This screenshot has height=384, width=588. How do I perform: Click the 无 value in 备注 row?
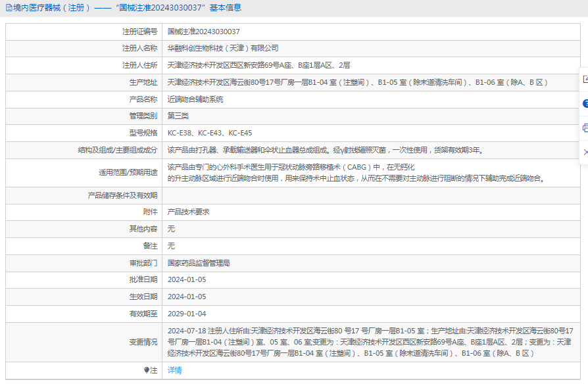pyautogui.click(x=171, y=246)
